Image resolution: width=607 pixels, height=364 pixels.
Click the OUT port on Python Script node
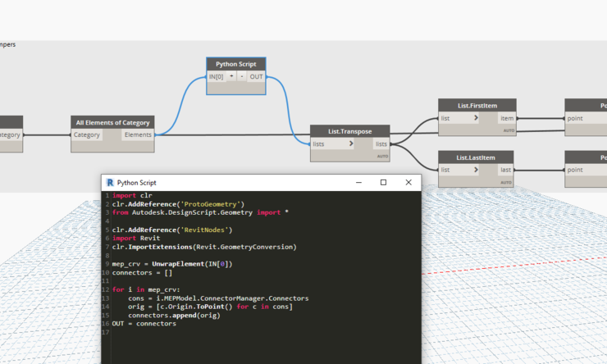(x=257, y=76)
